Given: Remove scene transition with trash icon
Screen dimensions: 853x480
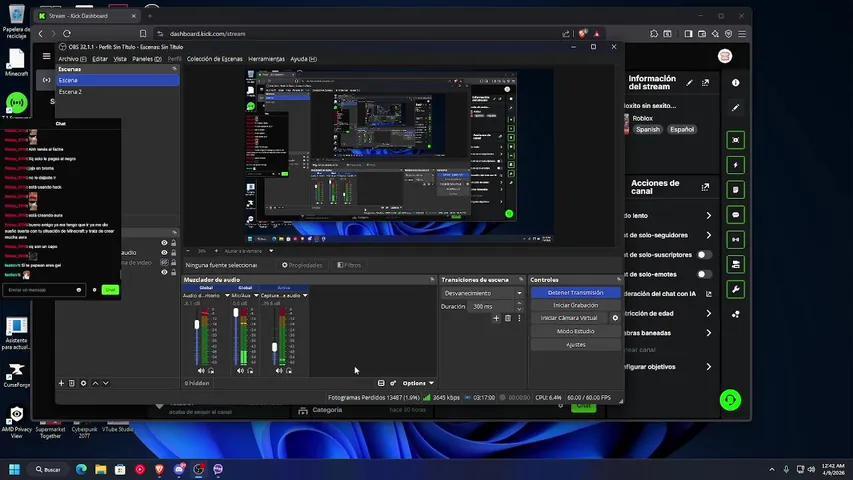Looking at the screenshot, I should [x=508, y=318].
